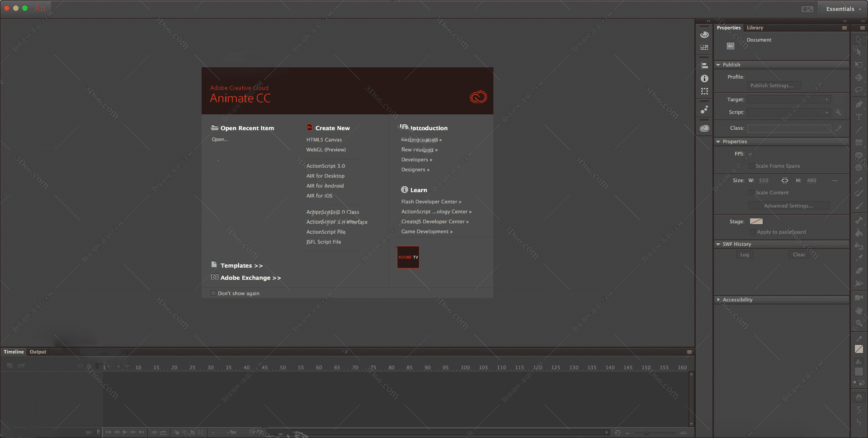Screen dimensions: 868x438
Task: Open the Align panel icon
Action: pos(704,66)
